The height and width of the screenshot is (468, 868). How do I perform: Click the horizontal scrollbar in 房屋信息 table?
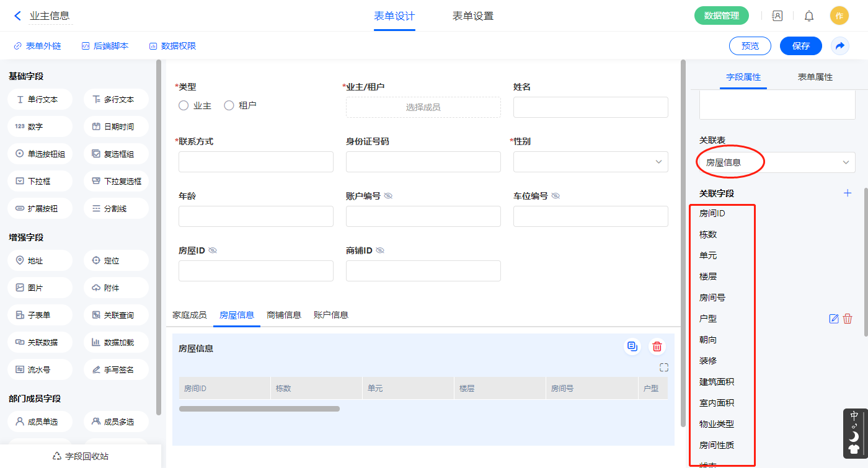(259, 409)
